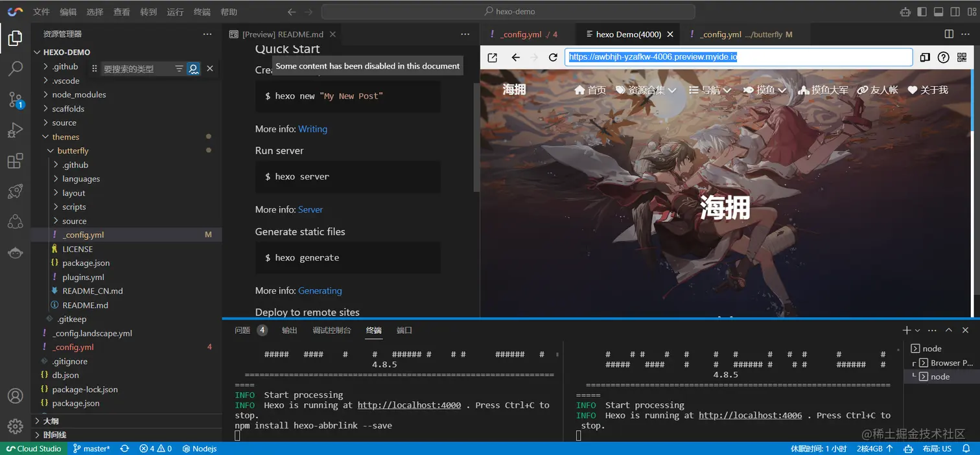Open the 文件 menu
The image size is (980, 455).
pos(41,12)
